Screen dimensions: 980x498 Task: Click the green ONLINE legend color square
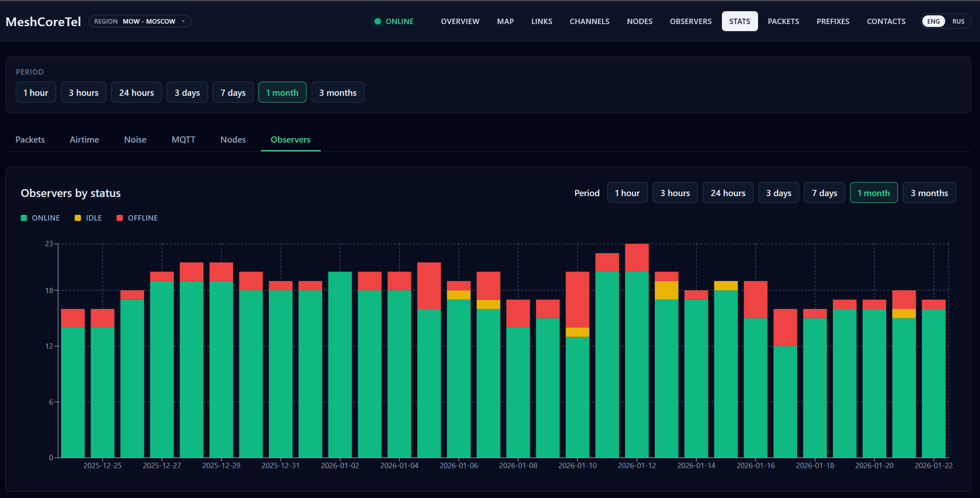click(24, 218)
